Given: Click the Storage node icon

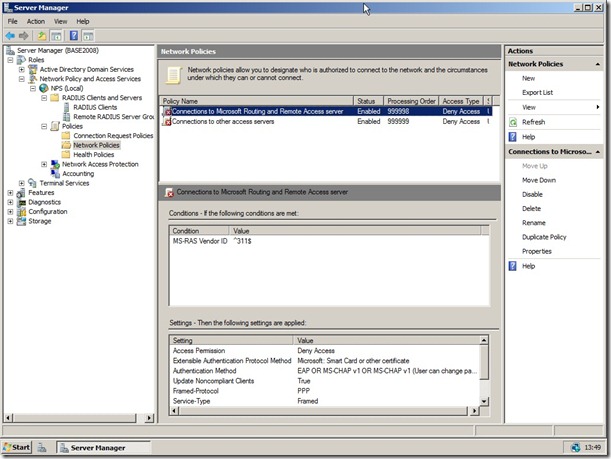Looking at the screenshot, I should (21, 221).
